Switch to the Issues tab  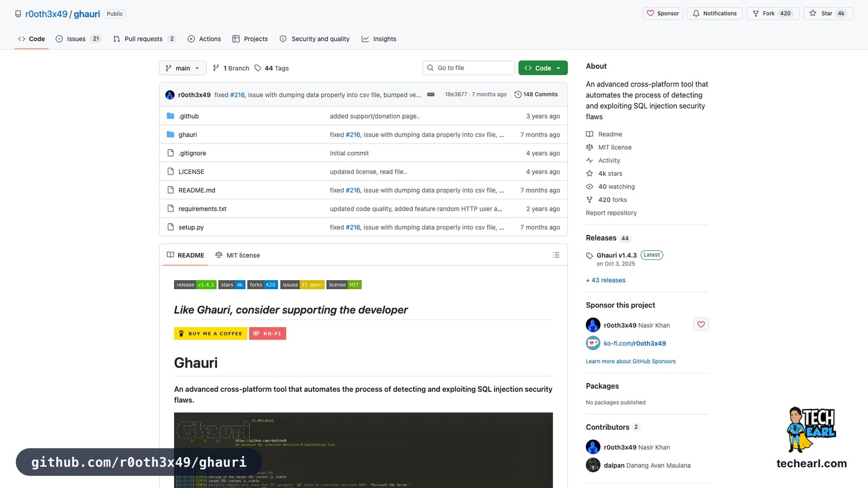coord(78,39)
